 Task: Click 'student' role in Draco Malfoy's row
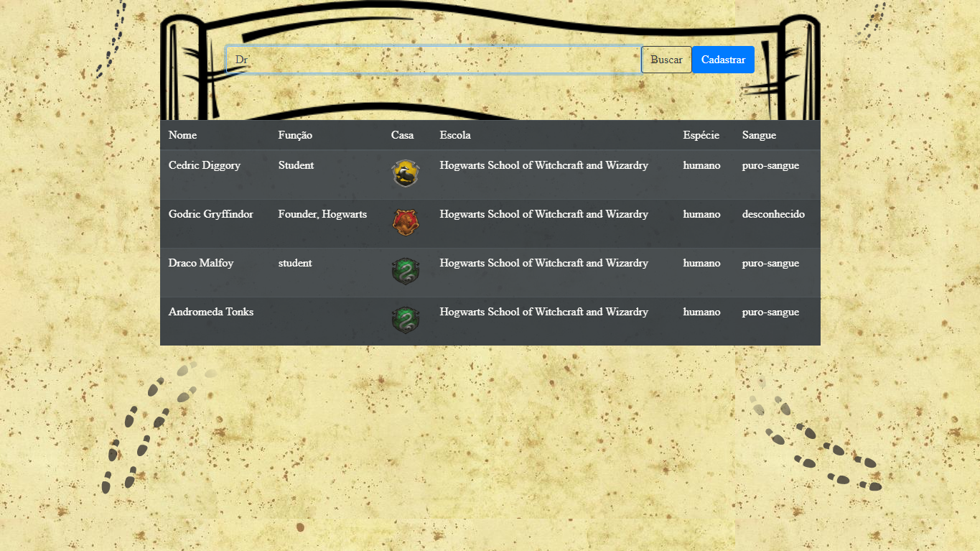(295, 263)
